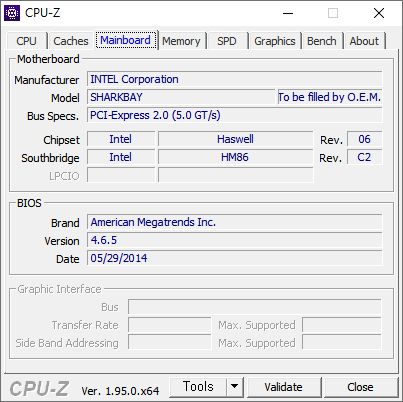Click the CPU-Z title bar app icon
The width and height of the screenshot is (403, 402).
(12, 13)
